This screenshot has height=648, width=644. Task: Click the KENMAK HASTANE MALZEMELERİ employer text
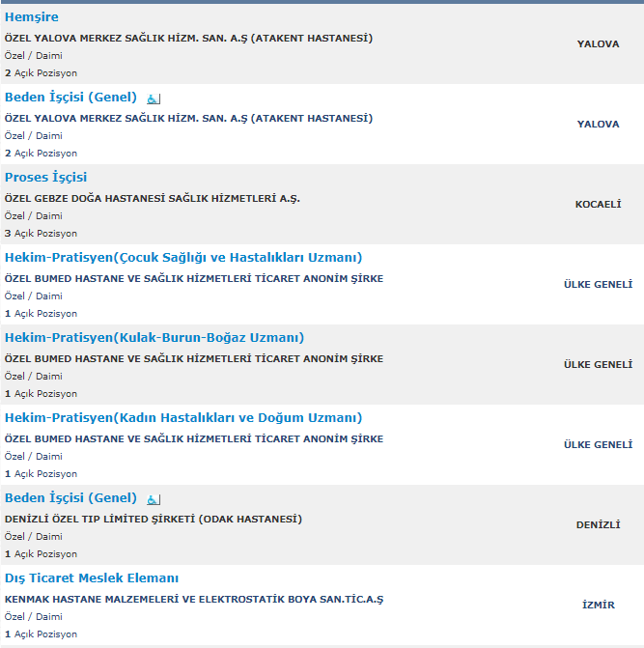coord(194,600)
